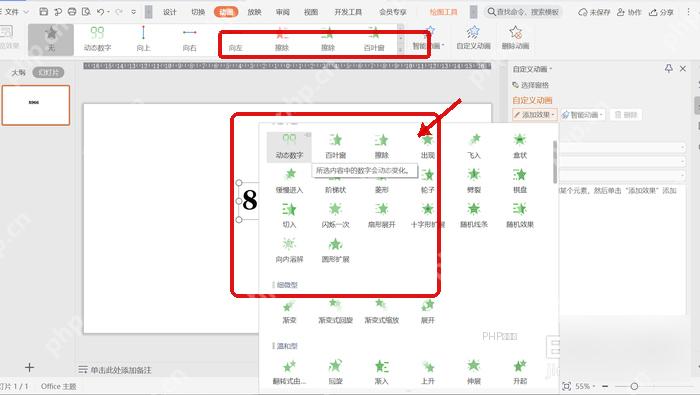
Task: Apply the 擦除 effect in the dropdown gallery
Action: tap(381, 146)
